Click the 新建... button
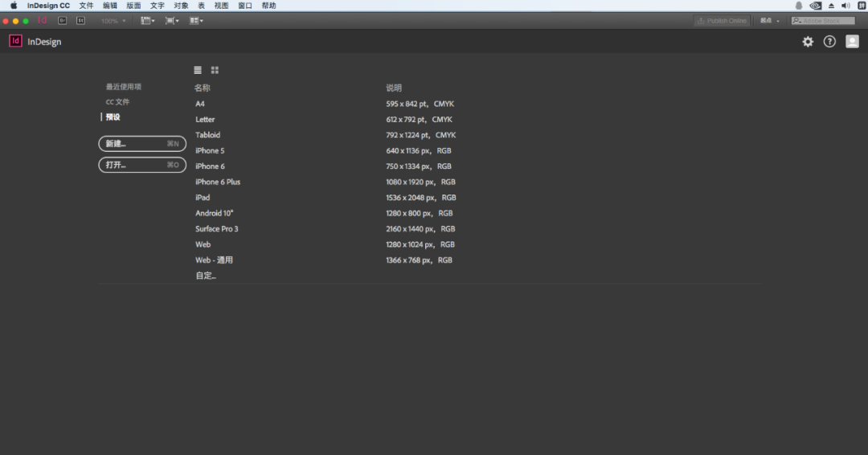 click(142, 144)
